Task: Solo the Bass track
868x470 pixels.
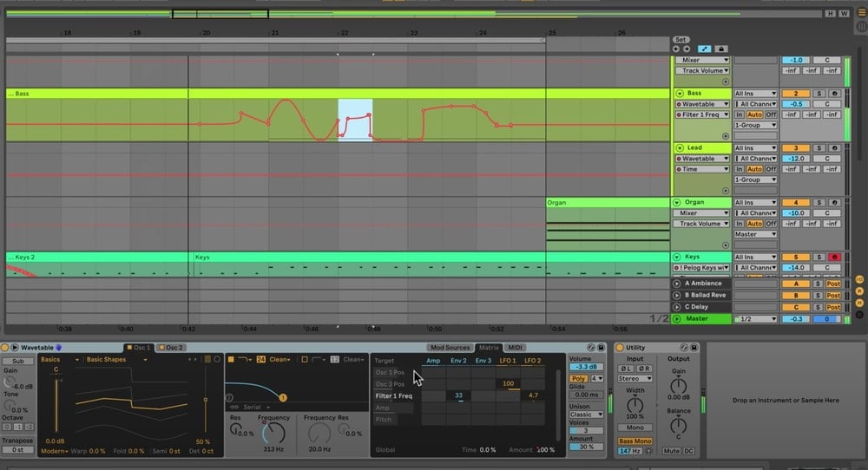Action: point(818,93)
